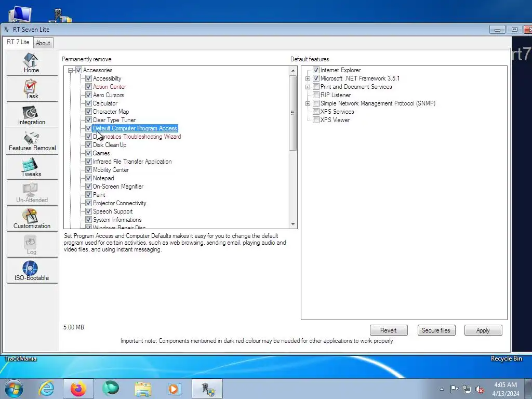Select Un-Attended sidebar item
Image resolution: width=532 pixels, height=399 pixels.
point(32,193)
